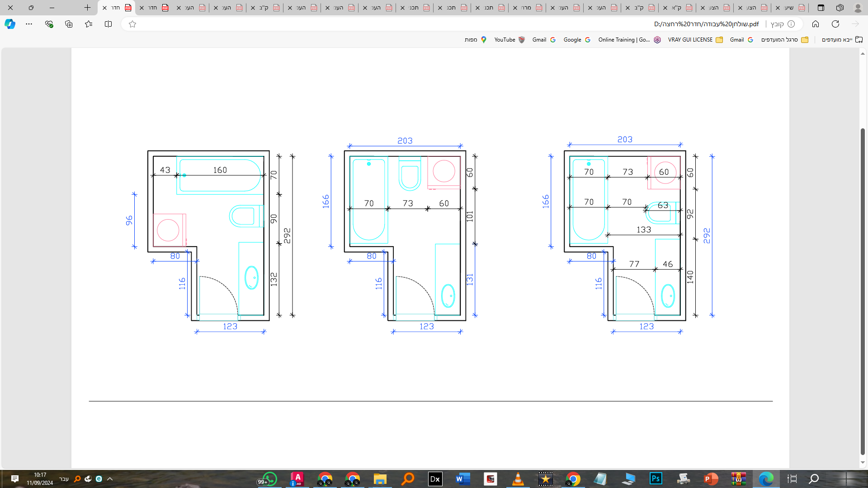Viewport: 868px width, 488px height.
Task: Open Browser essentials heart icon
Action: coord(49,24)
